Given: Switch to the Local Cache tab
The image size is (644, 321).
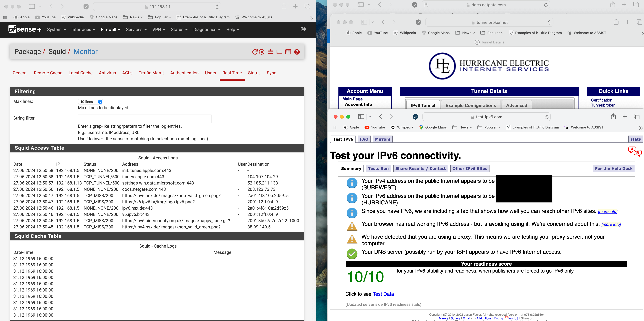Looking at the screenshot, I should (81, 73).
